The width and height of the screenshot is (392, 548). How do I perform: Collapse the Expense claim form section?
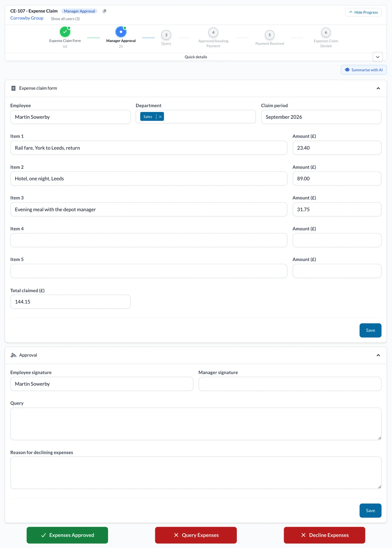[x=378, y=88]
